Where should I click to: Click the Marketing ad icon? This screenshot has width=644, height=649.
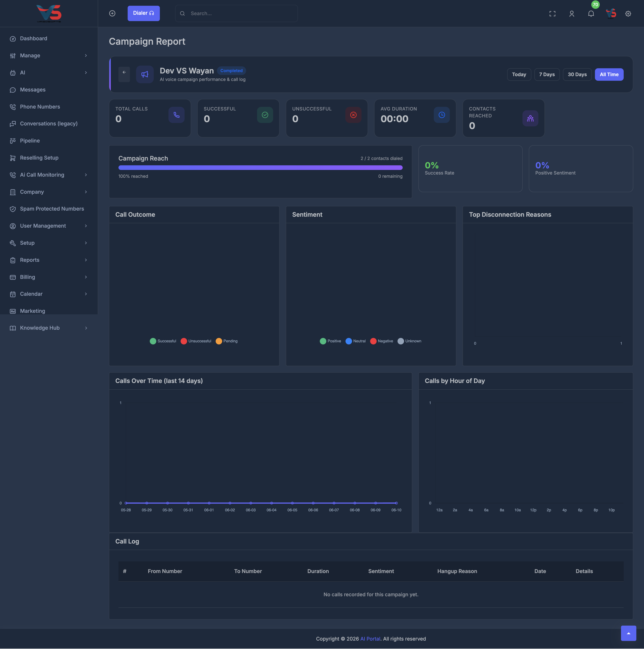[13, 311]
